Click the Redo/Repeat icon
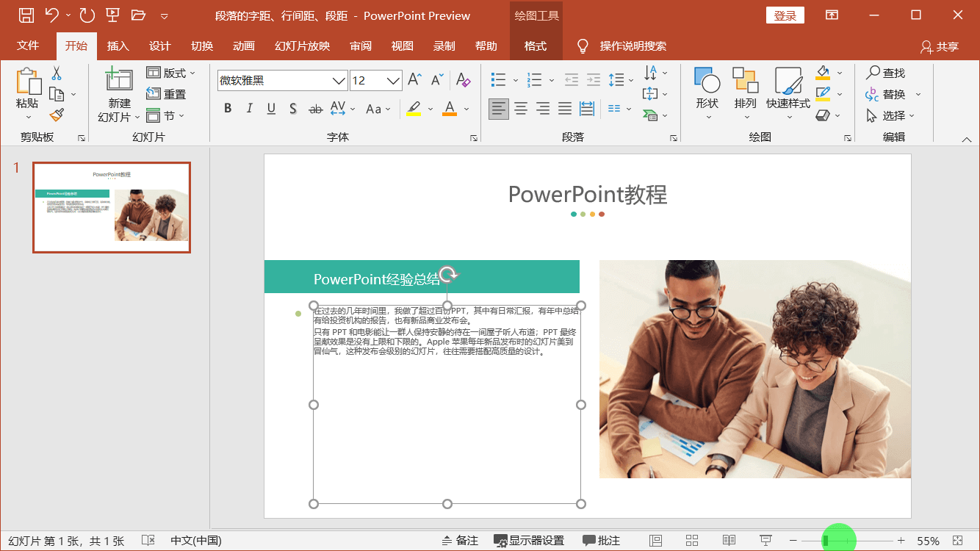 pos(87,15)
